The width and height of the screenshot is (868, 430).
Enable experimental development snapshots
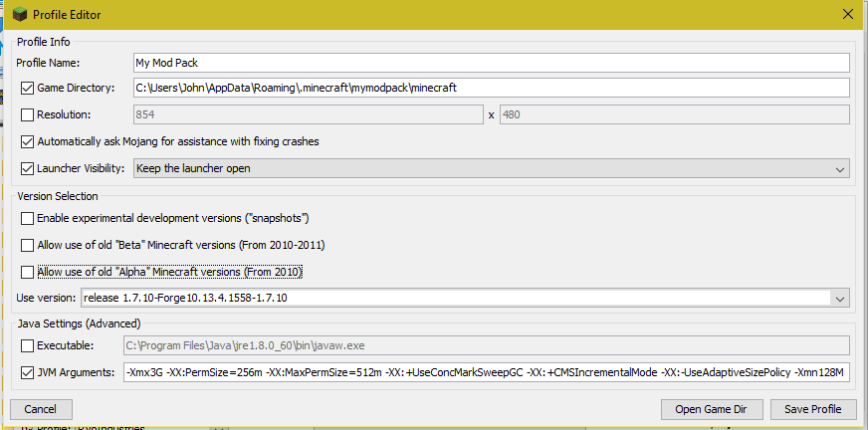coord(27,218)
